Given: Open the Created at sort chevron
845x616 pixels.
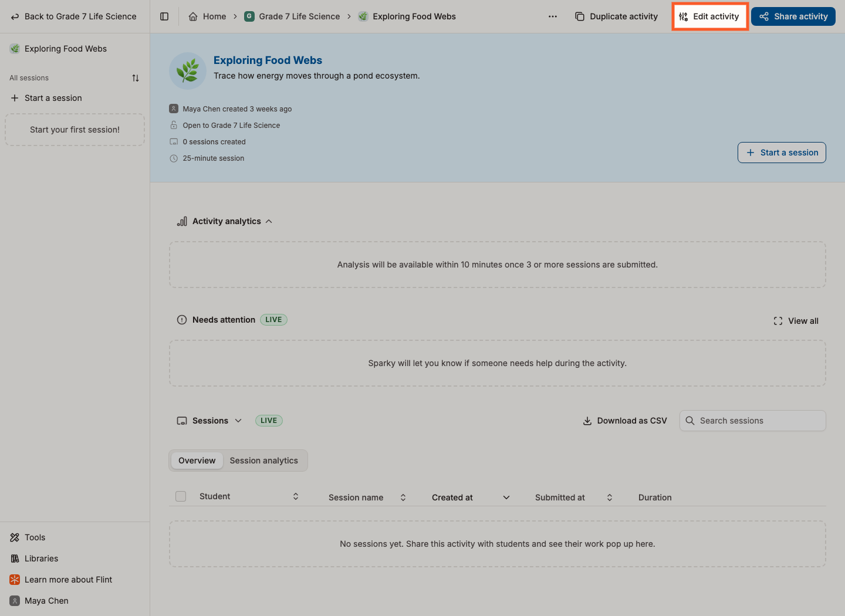Looking at the screenshot, I should click(506, 497).
